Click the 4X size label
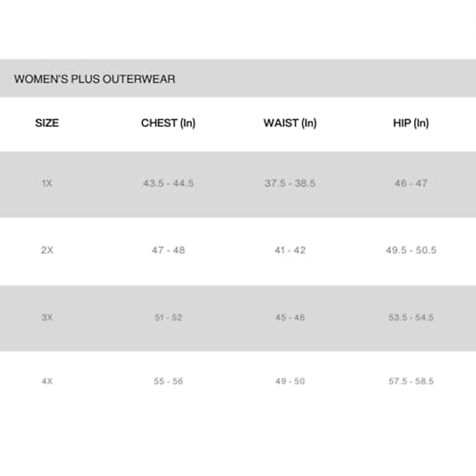 (47, 381)
